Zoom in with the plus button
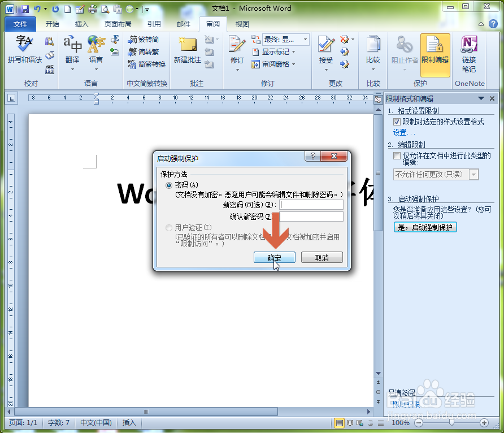 (484, 423)
